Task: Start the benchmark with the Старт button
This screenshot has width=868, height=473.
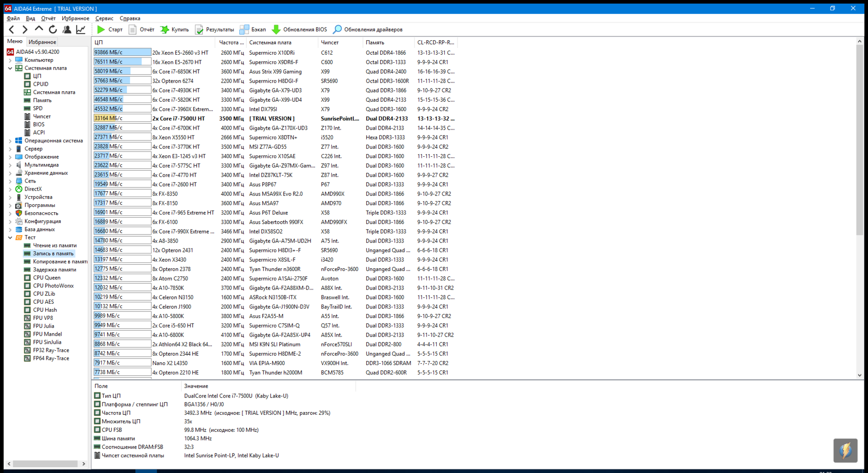Action: point(109,30)
